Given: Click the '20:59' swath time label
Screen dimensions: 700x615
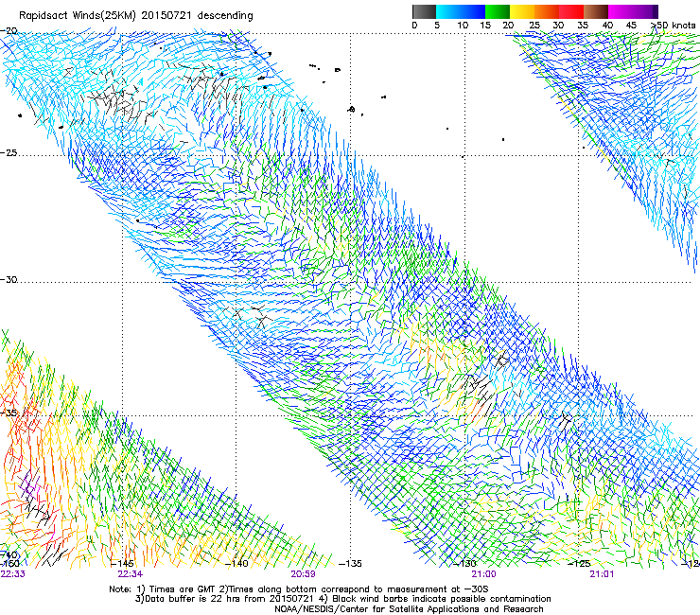Looking at the screenshot, I should [x=303, y=574].
